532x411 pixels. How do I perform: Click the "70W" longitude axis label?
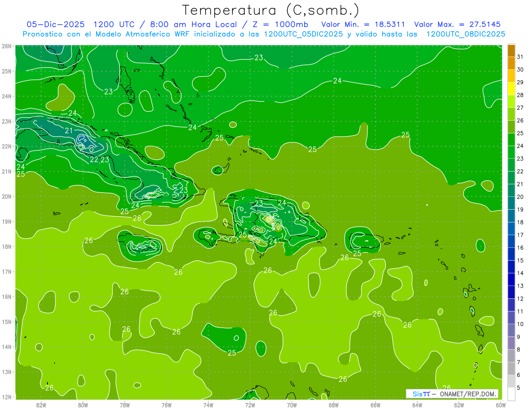click(292, 405)
